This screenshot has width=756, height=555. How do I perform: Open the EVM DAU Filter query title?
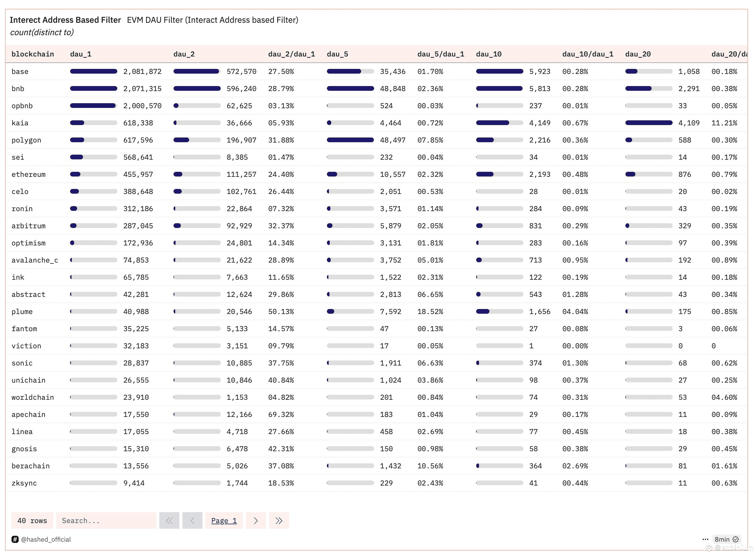click(x=212, y=20)
